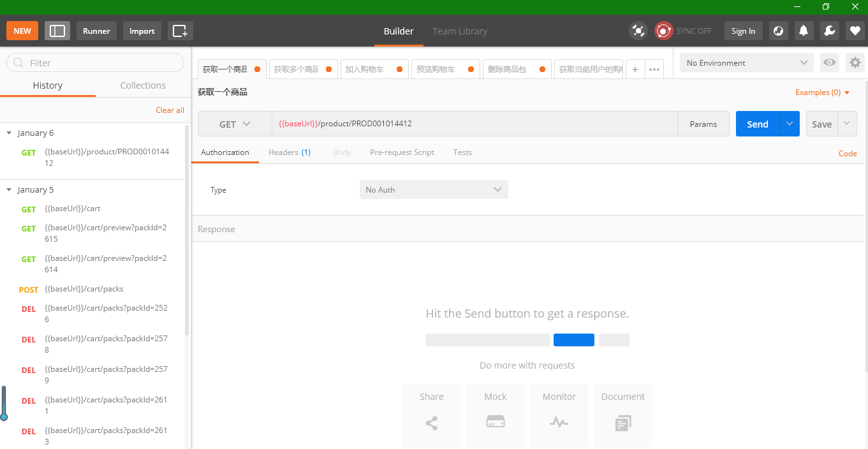This screenshot has width=868, height=449.
Task: Click Sign In
Action: [744, 31]
